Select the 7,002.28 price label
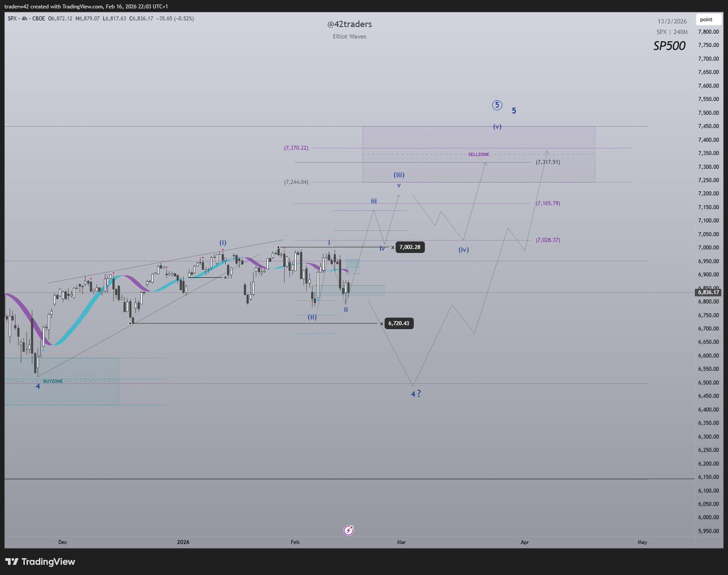 click(x=410, y=247)
